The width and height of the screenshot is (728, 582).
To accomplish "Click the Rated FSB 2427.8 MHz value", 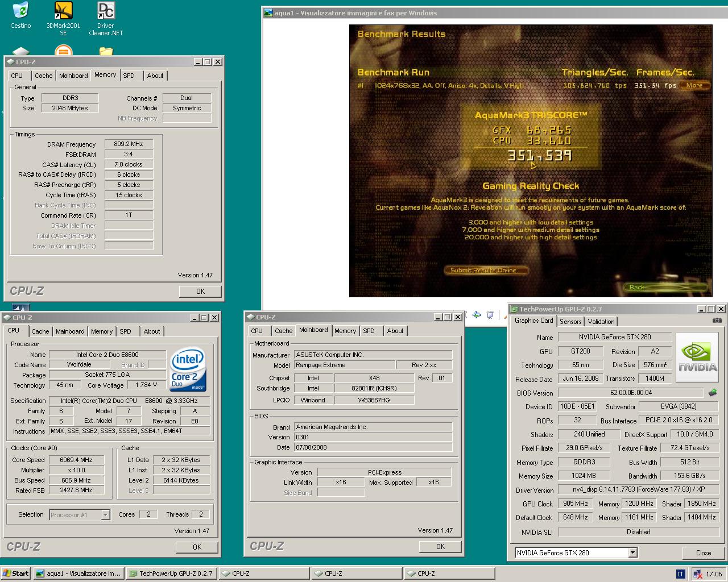I will coord(76,490).
